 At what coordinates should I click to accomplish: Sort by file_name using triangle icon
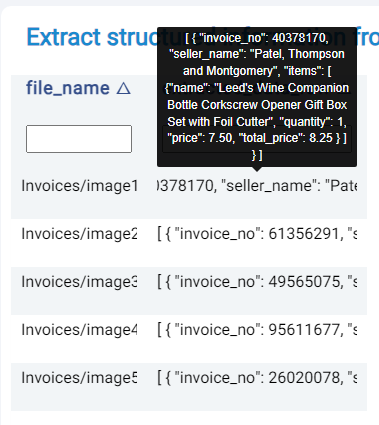click(123, 88)
